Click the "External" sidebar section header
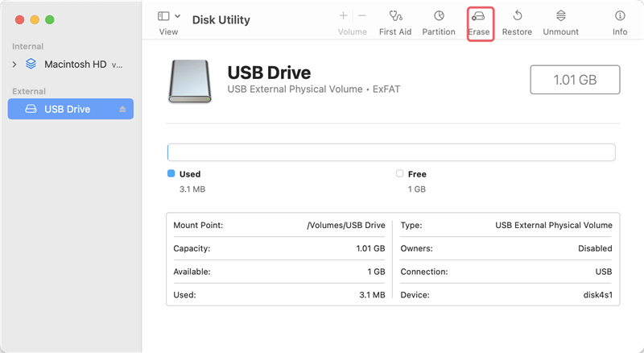 click(29, 91)
